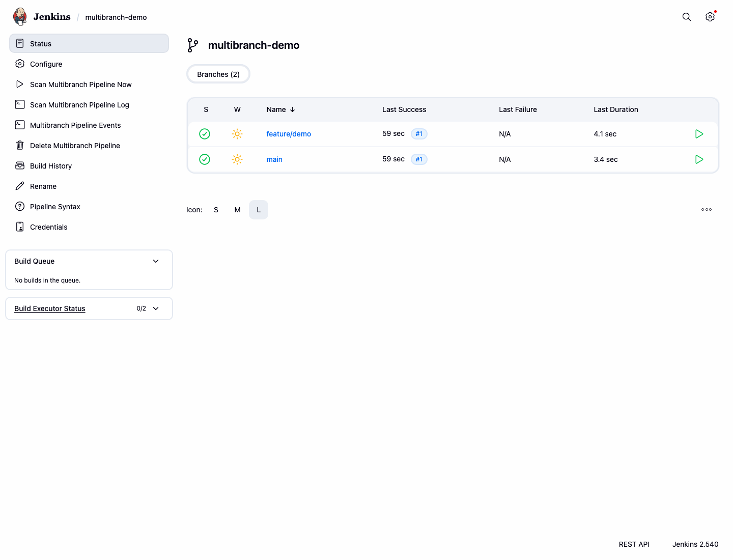Image resolution: width=733 pixels, height=560 pixels.
Task: Click the 3.4 sec duration cell
Action: click(x=606, y=159)
